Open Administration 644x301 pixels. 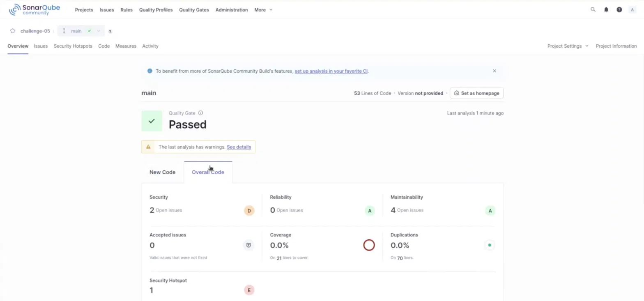232,10
